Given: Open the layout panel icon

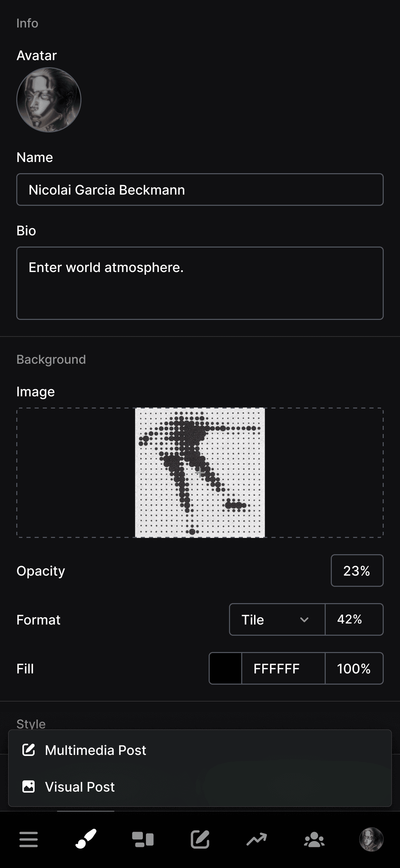Looking at the screenshot, I should tap(143, 839).
